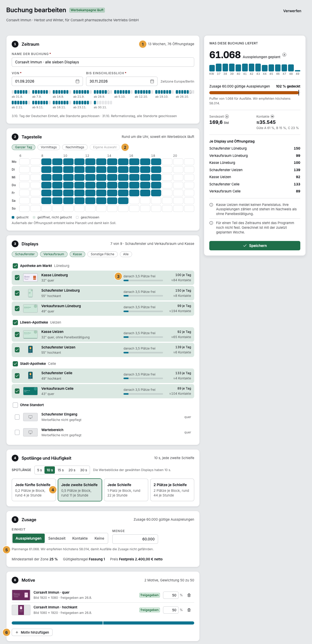Check the Schaufenster Eingang display
312x644 pixels.
click(17, 417)
